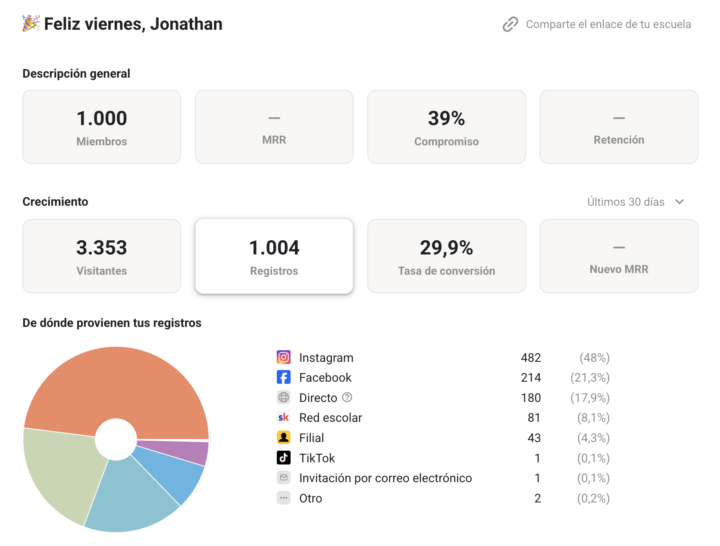Click the Descripción general heading

(76, 73)
